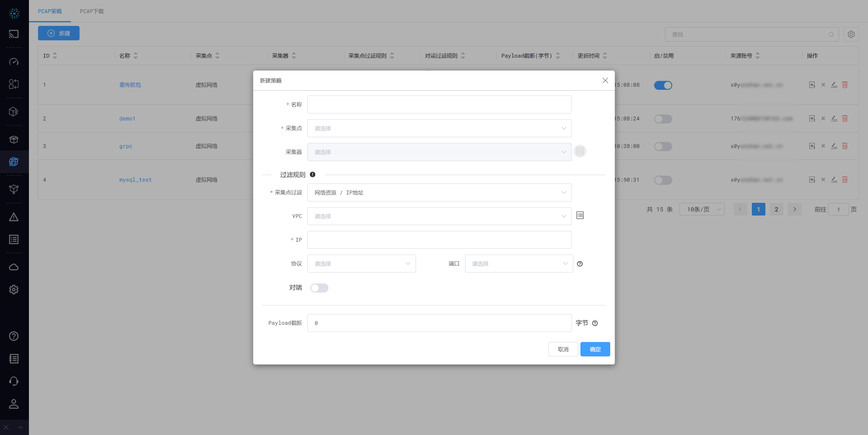Disable the 重传抓包 policy toggle
The height and width of the screenshot is (435, 868).
663,85
